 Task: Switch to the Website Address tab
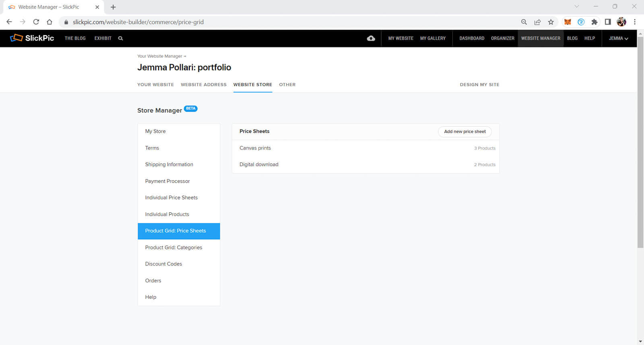point(204,84)
